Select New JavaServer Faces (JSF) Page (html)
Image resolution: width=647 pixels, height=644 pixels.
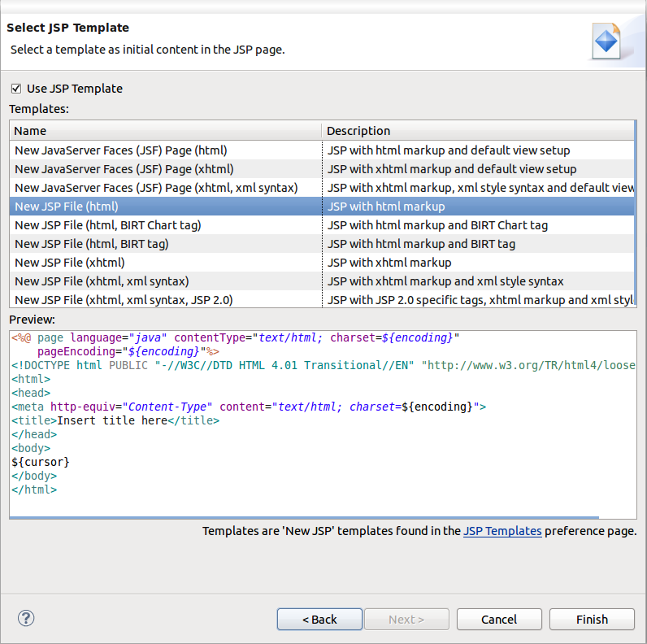click(321, 150)
